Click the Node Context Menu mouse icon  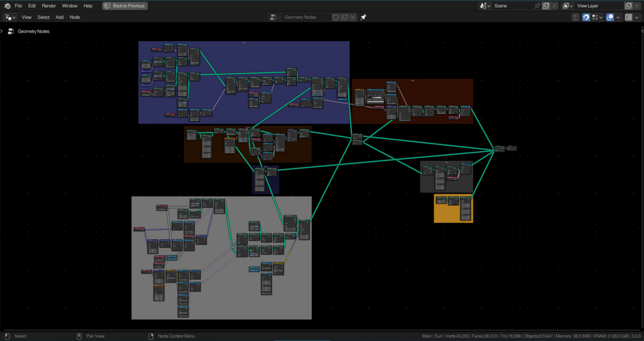151,336
